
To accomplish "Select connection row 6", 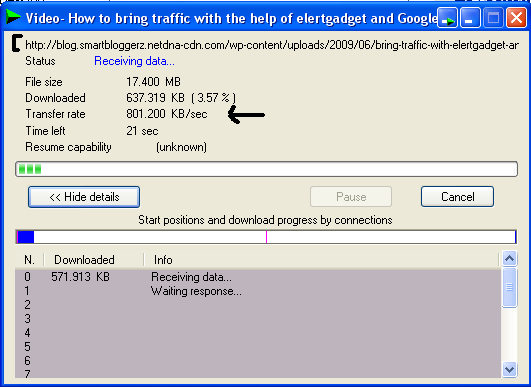I will [x=258, y=360].
